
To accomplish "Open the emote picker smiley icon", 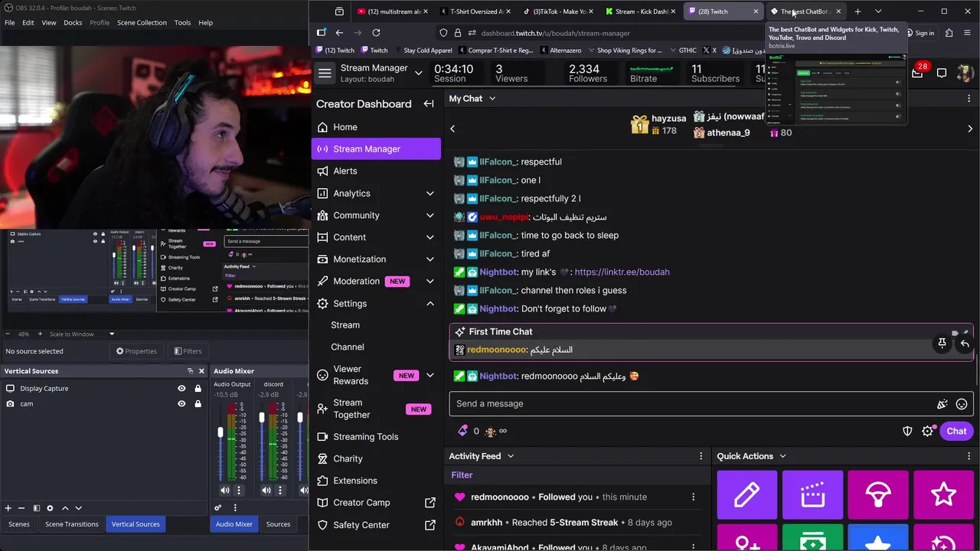I will (962, 404).
